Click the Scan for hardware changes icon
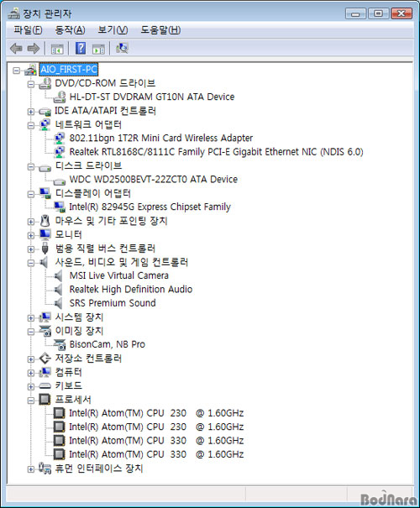This screenshot has height=508, width=420. point(122,48)
